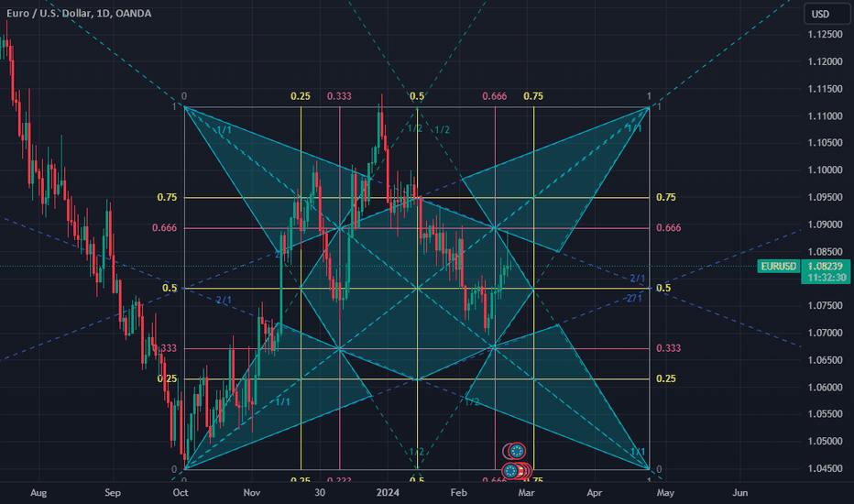Select the pink 0.666 label atop the Gann box
Screen dimensions: 854x504
click(x=494, y=96)
